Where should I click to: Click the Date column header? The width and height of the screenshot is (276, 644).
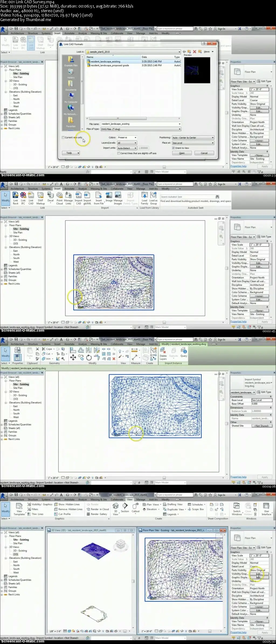[x=157, y=57]
